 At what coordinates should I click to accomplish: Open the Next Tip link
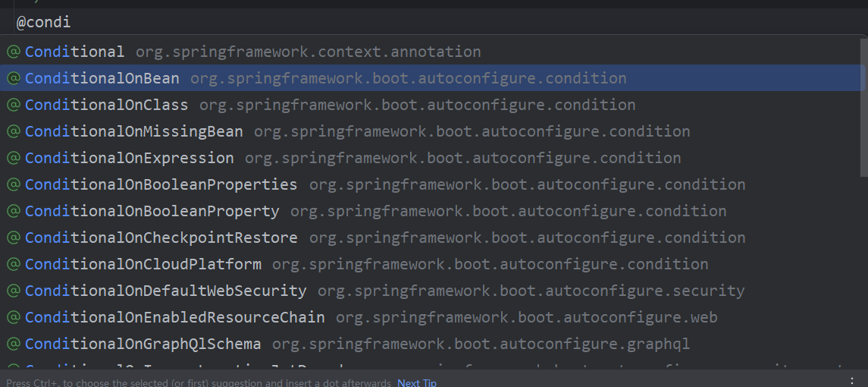pos(417,382)
